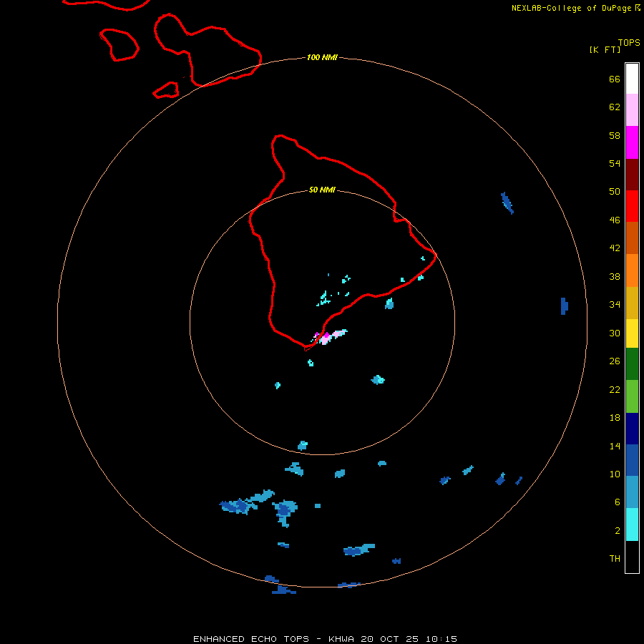This screenshot has height=644, width=644.
Task: Click the light blue swatch near 6
Action: click(632, 492)
